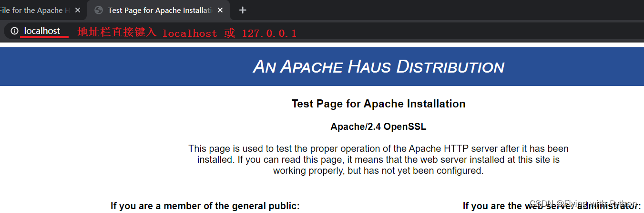Image resolution: width=644 pixels, height=213 pixels.
Task: Click 'If you are the web server administrator:' heading
Action: coord(552,206)
